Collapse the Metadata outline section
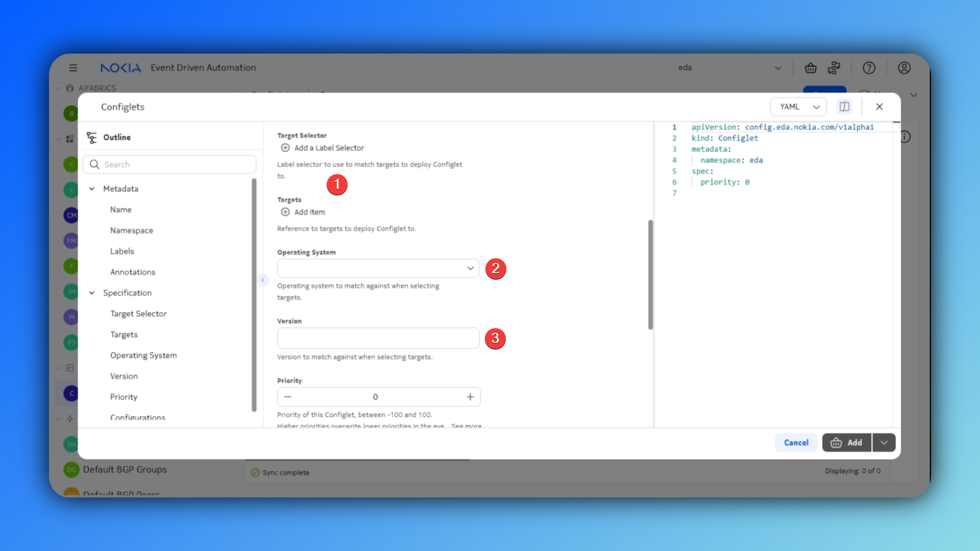The height and width of the screenshot is (551, 980). click(x=92, y=189)
